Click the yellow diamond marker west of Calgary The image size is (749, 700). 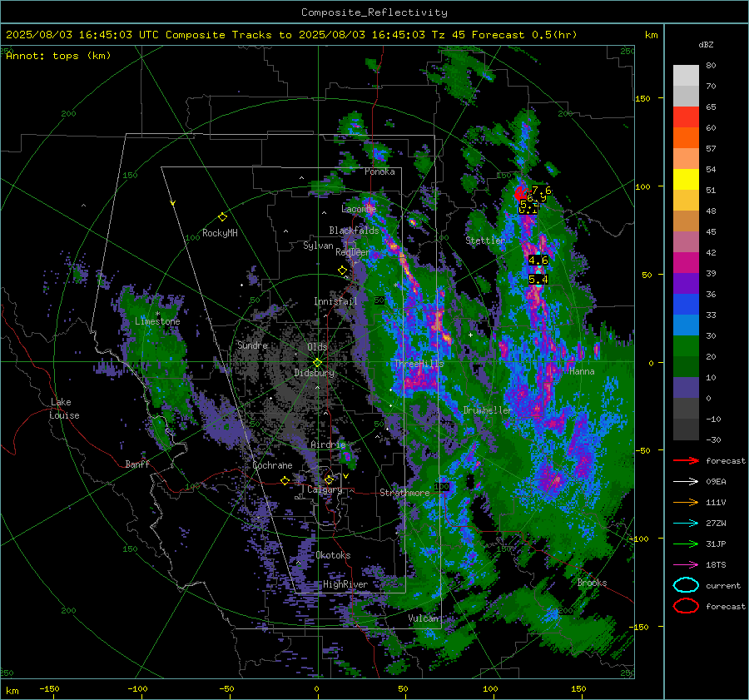click(285, 480)
